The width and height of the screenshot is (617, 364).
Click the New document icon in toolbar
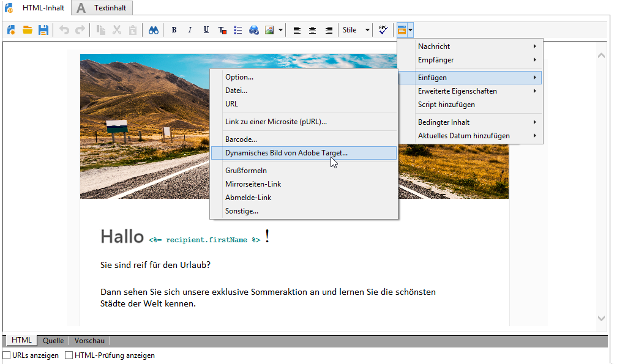click(x=12, y=30)
